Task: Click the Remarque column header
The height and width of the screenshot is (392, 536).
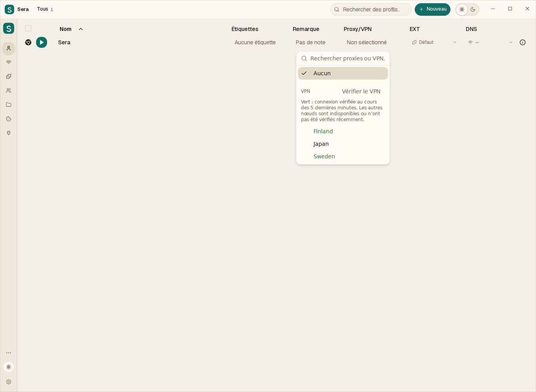Action: click(x=306, y=29)
